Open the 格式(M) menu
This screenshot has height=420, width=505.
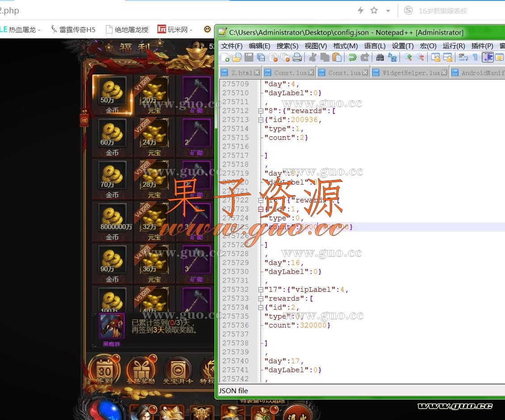click(345, 46)
